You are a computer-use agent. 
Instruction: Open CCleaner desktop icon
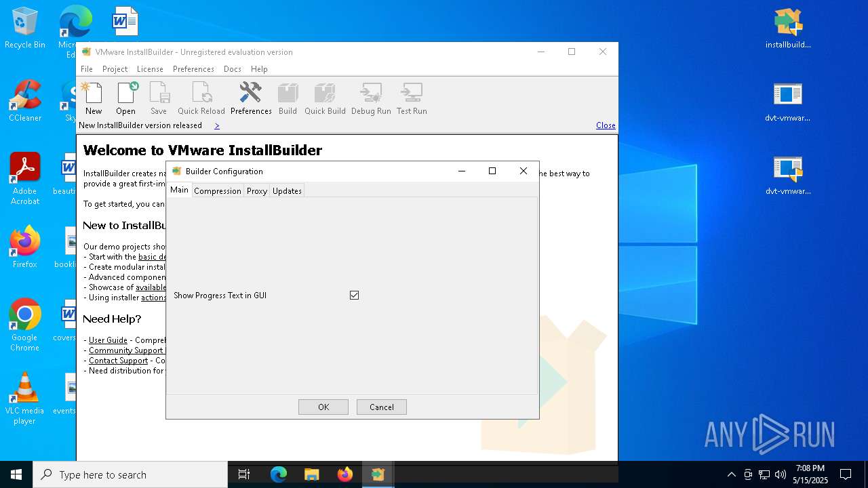pyautogui.click(x=25, y=102)
